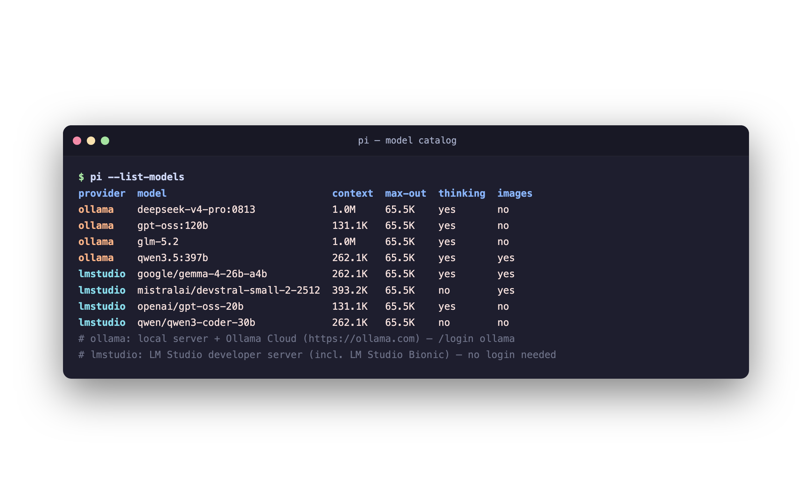Click images 'no' for gpt-oss:120b
Screen dimensions: 812x504
(x=503, y=226)
